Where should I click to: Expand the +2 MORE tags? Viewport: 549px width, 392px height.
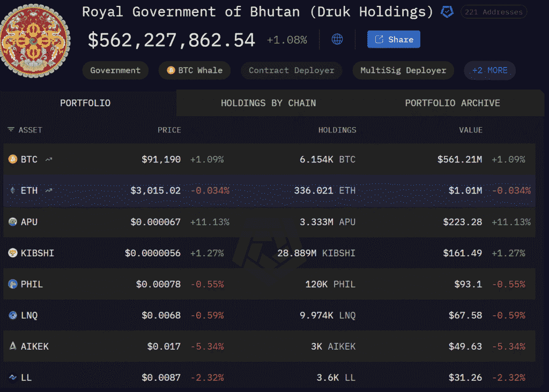coord(489,70)
